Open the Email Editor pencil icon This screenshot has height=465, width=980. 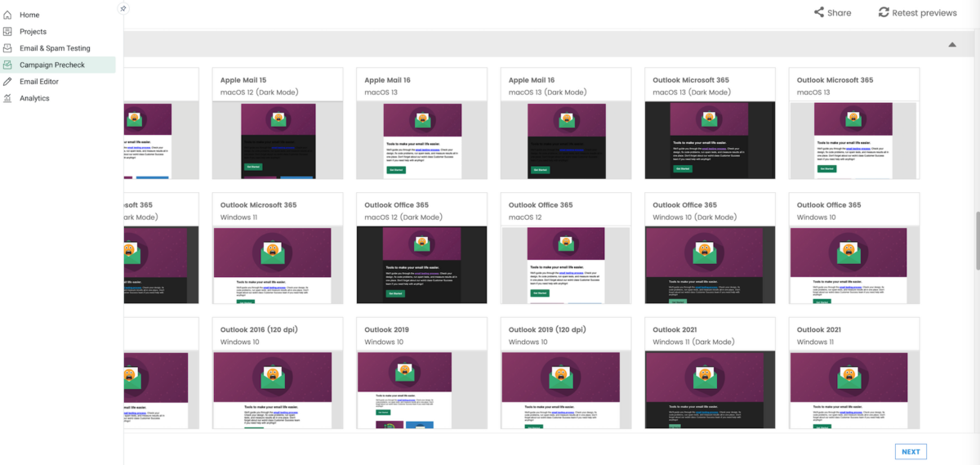(x=8, y=82)
